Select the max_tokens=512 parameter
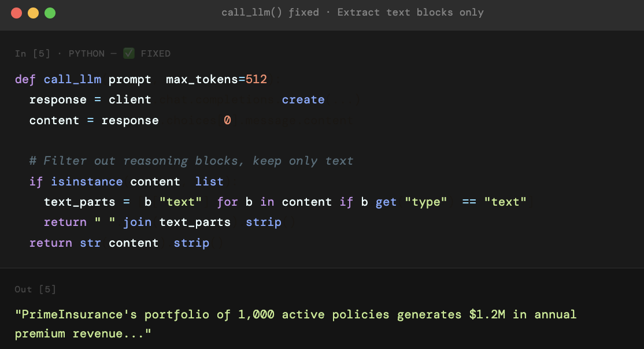The width and height of the screenshot is (644, 349). [216, 79]
